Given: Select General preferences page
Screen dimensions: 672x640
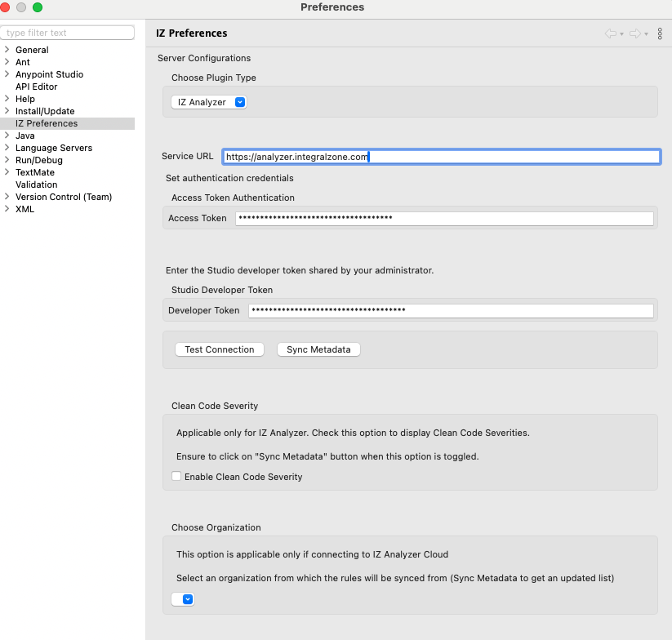Looking at the screenshot, I should [32, 50].
